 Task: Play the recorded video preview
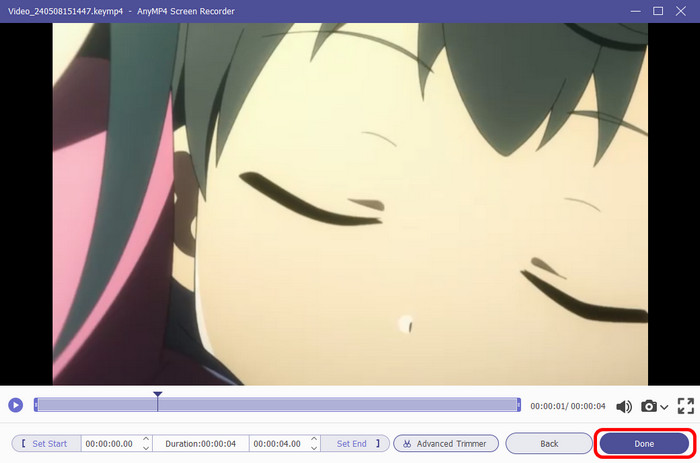pos(15,405)
